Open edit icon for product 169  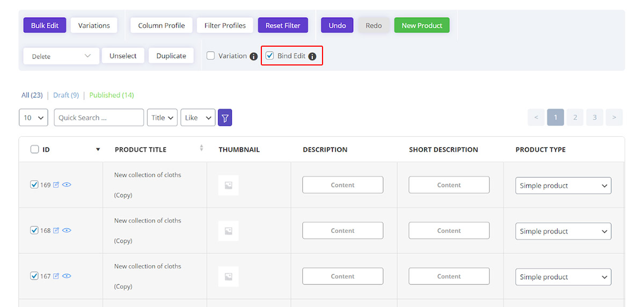(x=56, y=185)
